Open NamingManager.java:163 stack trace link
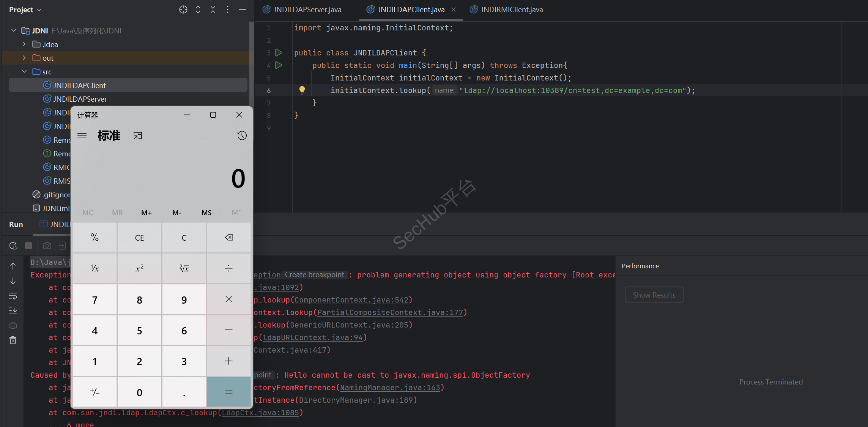Viewport: 868px width, 427px height. click(x=390, y=388)
